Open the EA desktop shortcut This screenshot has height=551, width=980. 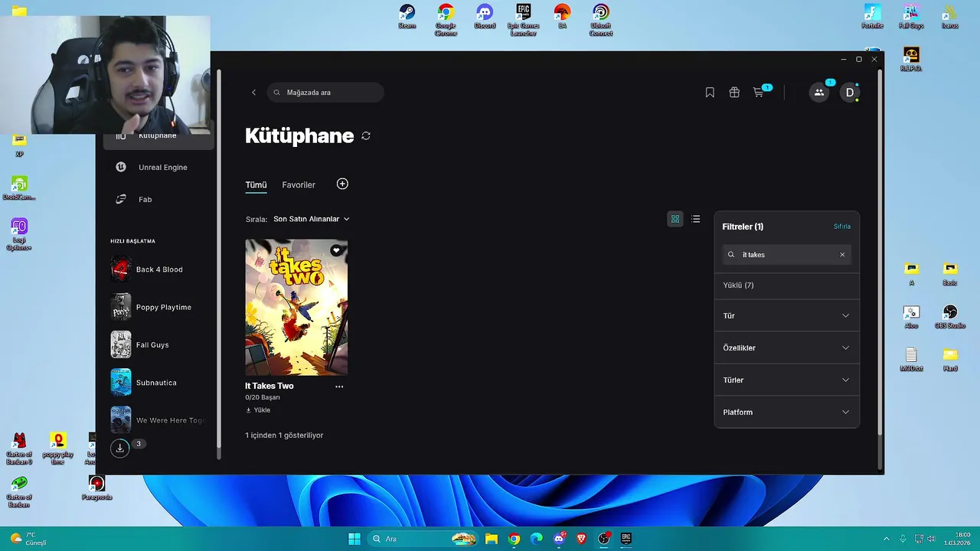click(562, 16)
